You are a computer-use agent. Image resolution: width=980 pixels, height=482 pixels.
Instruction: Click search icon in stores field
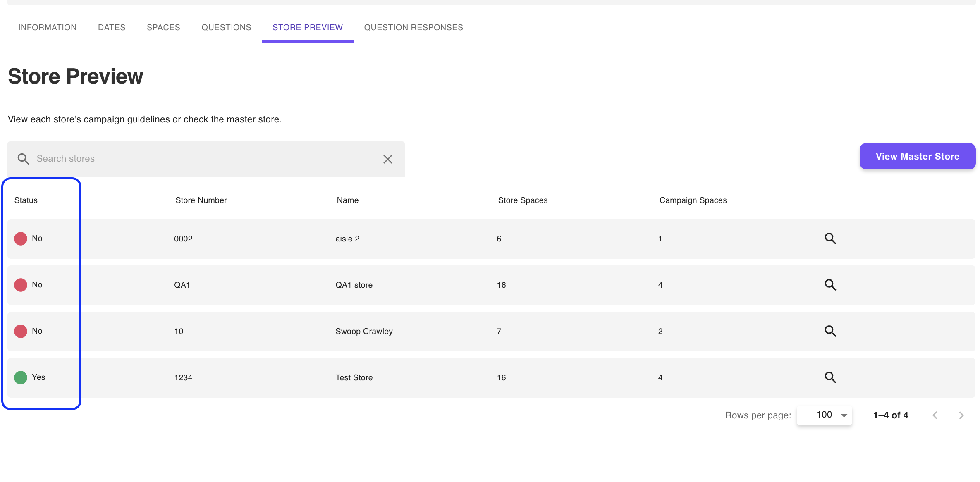[23, 159]
